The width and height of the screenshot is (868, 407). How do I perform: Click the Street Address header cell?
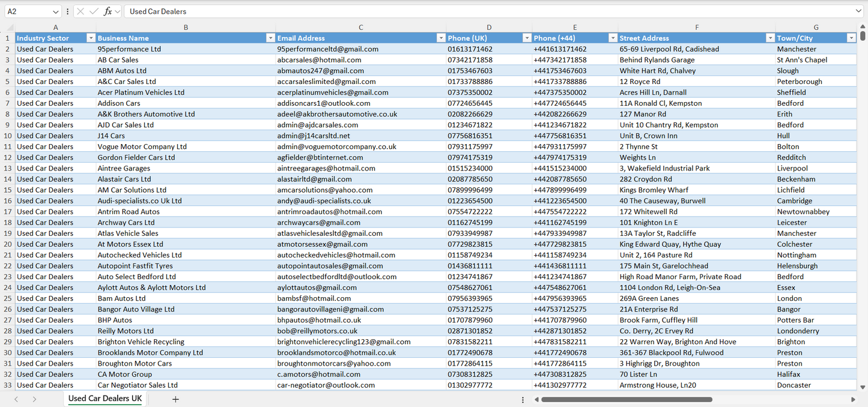[697, 38]
